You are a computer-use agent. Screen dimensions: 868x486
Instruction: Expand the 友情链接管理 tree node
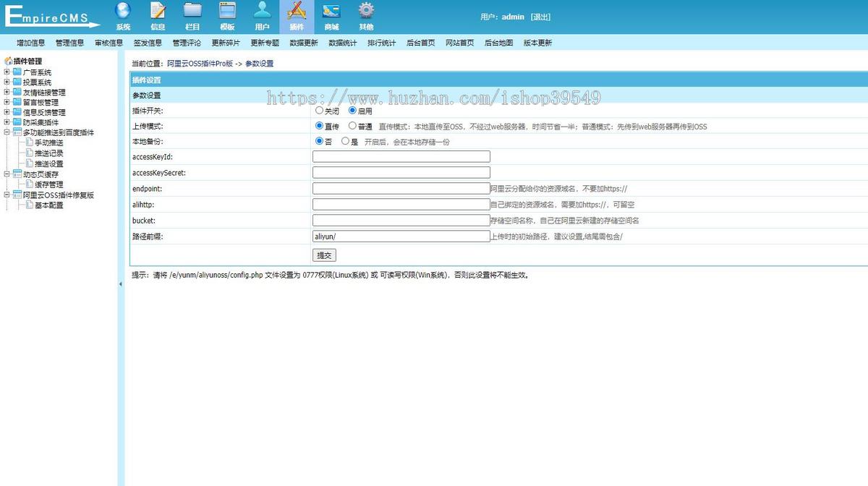[7, 93]
